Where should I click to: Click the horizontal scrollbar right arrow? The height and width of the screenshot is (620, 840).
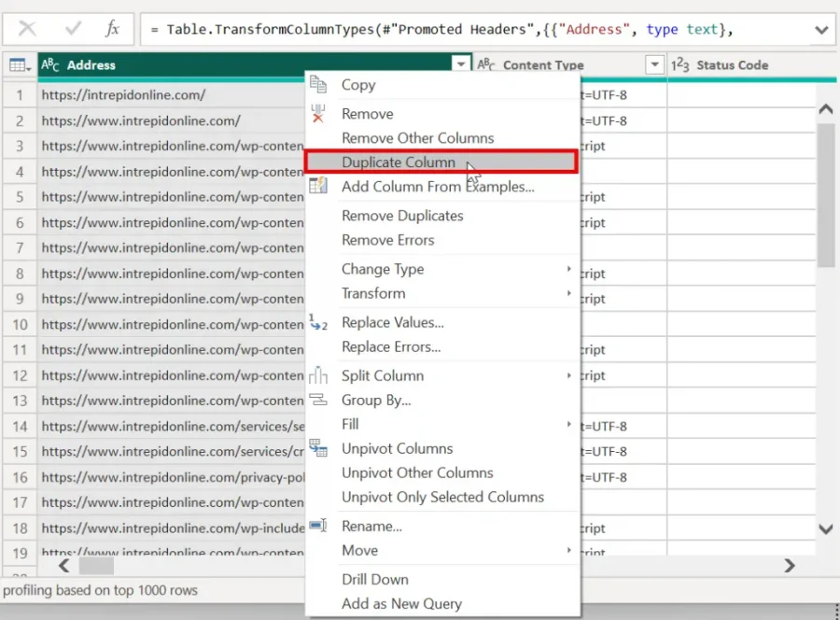790,565
